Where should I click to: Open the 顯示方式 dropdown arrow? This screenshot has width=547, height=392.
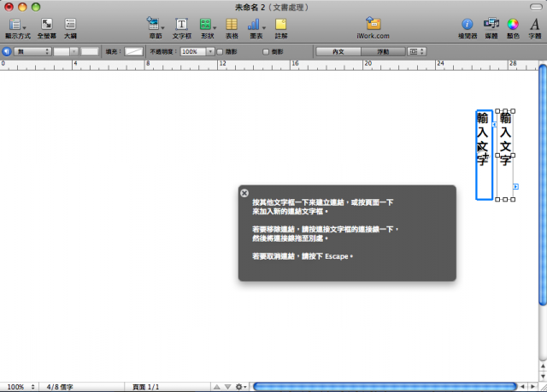click(25, 28)
